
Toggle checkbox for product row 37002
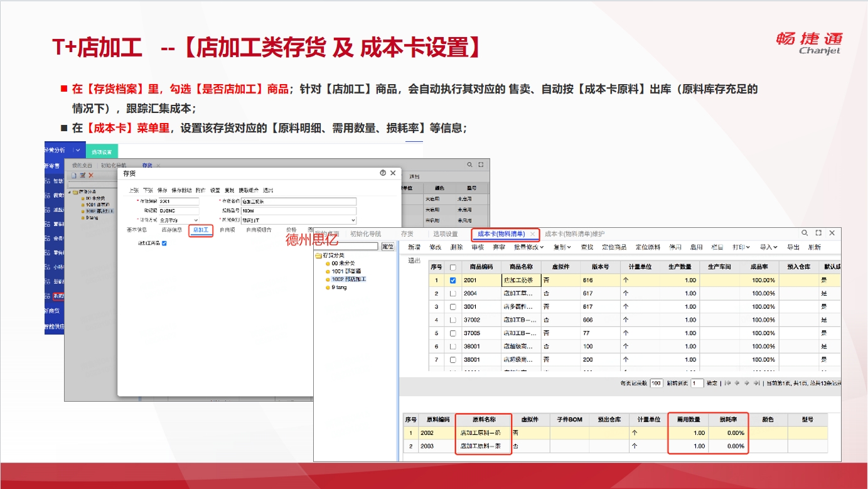point(453,320)
